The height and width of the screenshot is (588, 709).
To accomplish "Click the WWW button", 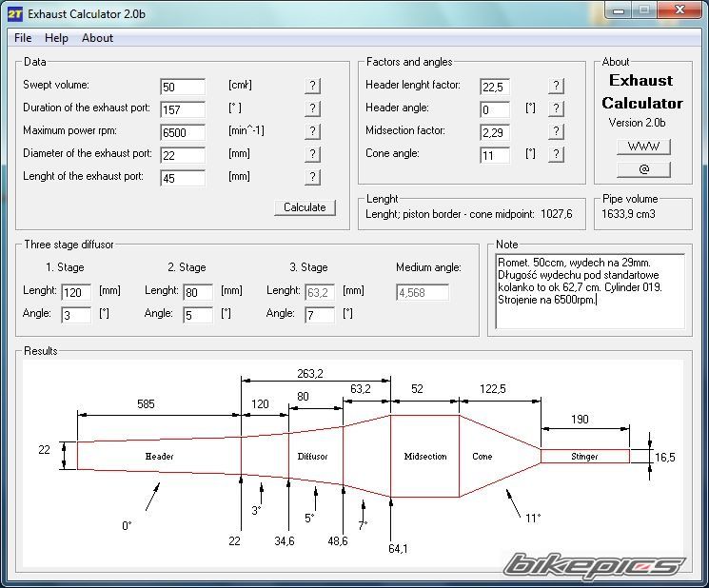I will [643, 147].
